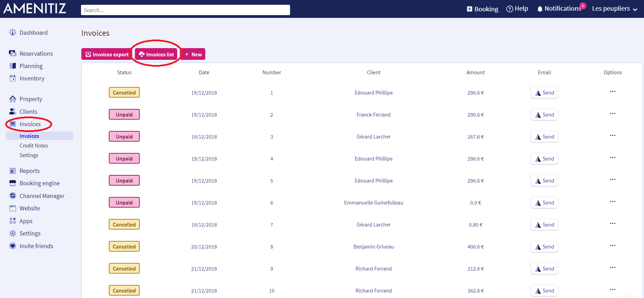Viewport: 644px width, 298px height.
Task: Open options dots for invoice number 9
Action: pyautogui.click(x=613, y=267)
